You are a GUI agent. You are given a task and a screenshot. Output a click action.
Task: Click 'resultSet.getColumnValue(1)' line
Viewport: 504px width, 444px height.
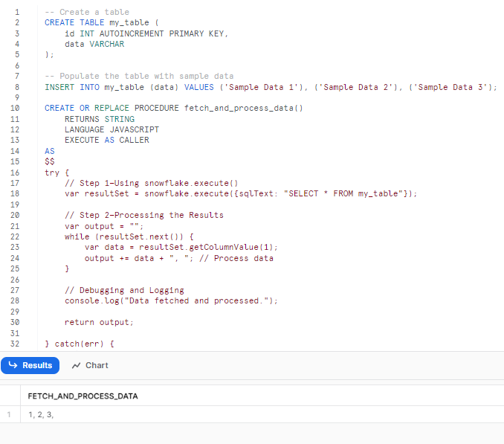click(181, 247)
